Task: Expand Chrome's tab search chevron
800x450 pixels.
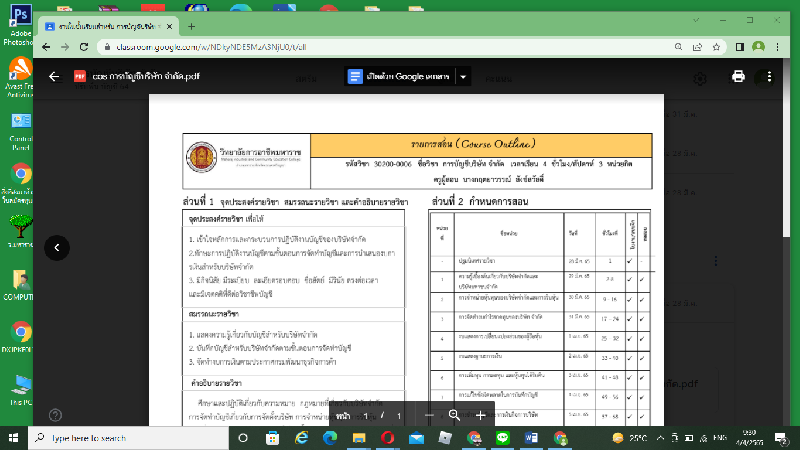Action: [694, 22]
